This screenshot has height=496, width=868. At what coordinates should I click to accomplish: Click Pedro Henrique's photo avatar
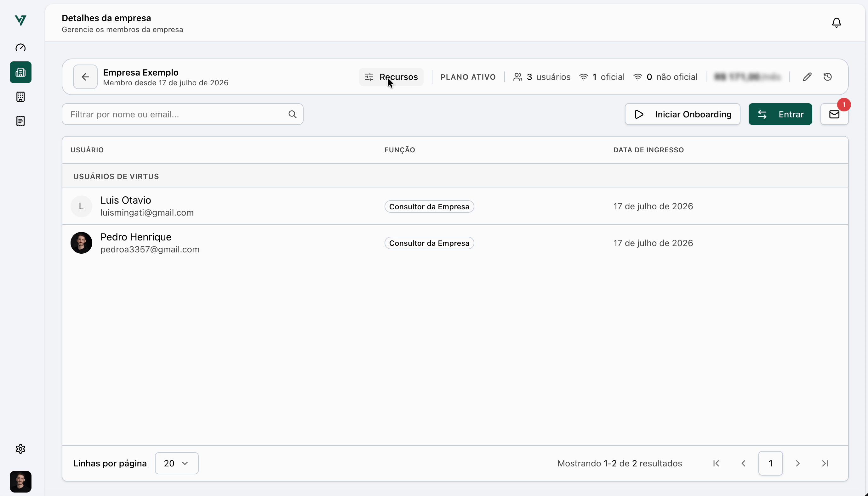[x=81, y=243]
